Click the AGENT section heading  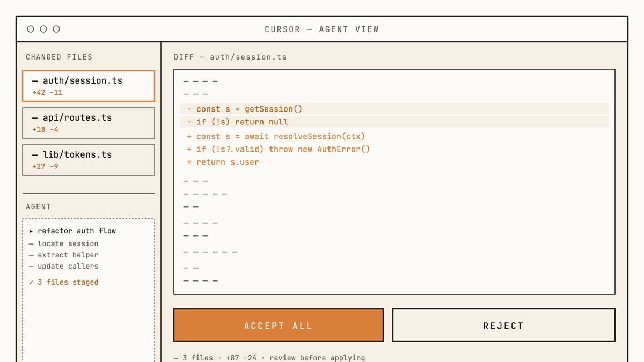(x=39, y=206)
